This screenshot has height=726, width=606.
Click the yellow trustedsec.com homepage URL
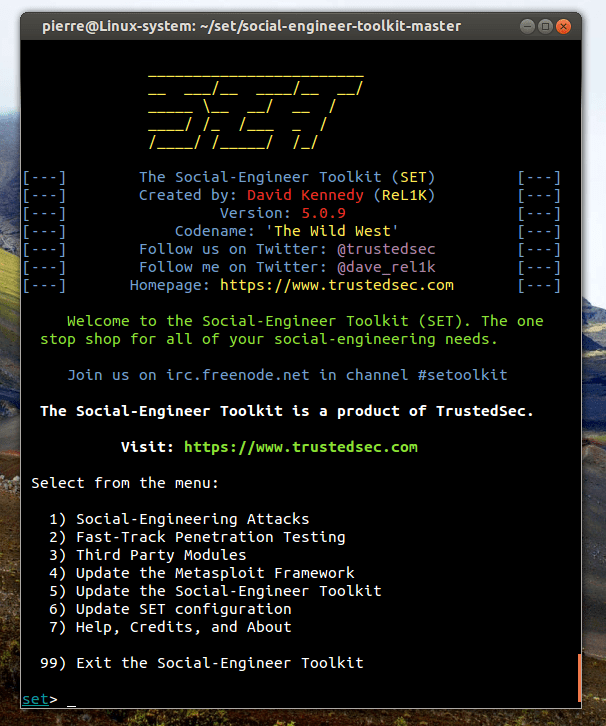337,285
